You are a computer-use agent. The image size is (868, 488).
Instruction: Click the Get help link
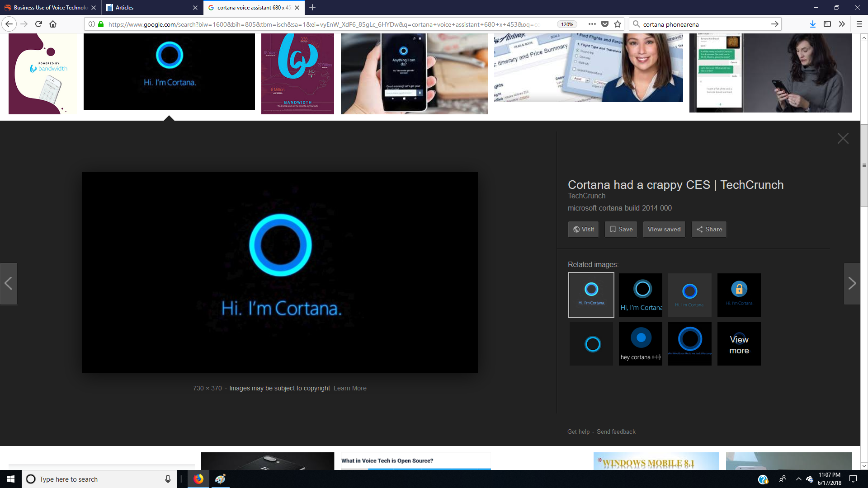pos(578,432)
